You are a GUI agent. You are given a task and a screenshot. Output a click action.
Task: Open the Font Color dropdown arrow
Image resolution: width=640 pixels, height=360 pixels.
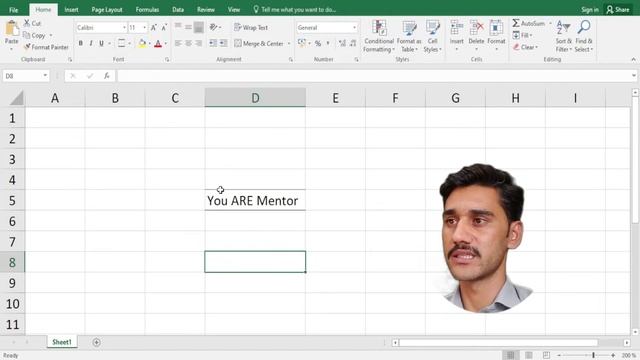pyautogui.click(x=165, y=43)
